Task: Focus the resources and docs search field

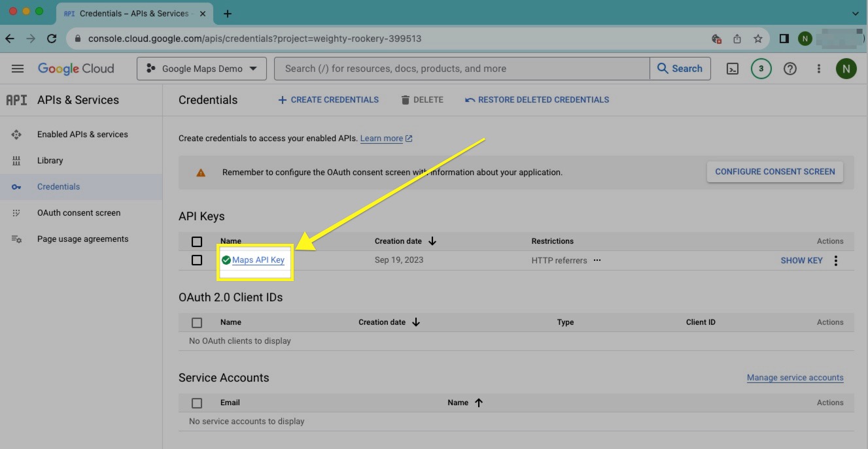Action: pyautogui.click(x=462, y=69)
